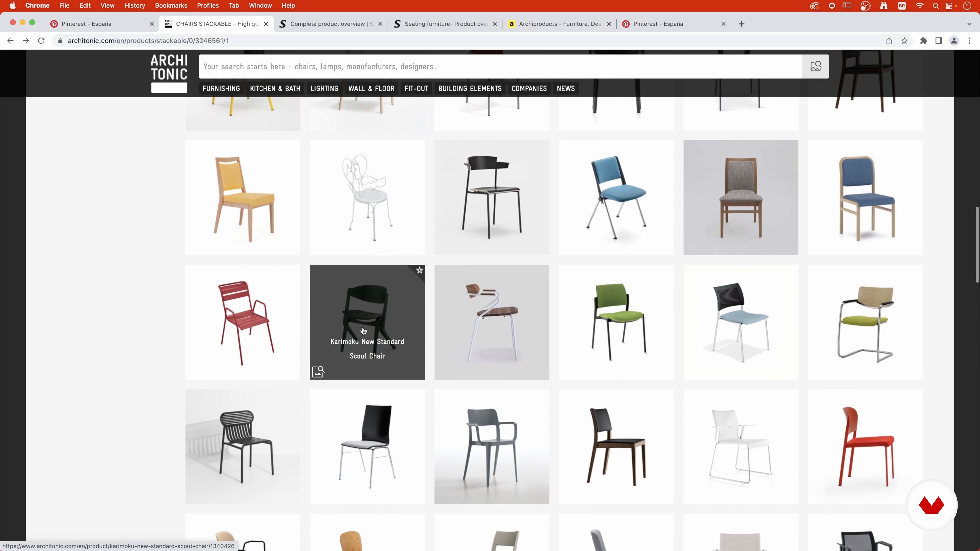Toggle Chrome side panel
This screenshot has width=980, height=551.
coord(939,41)
